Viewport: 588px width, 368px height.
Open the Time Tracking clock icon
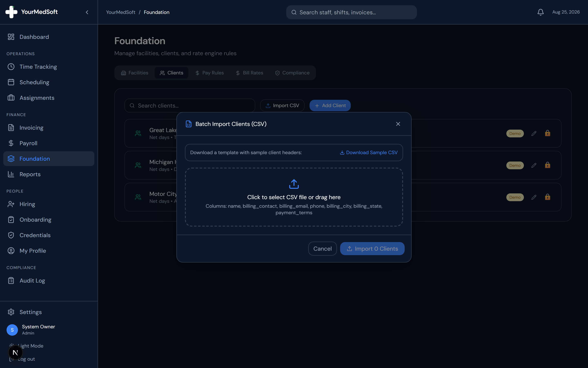tap(11, 67)
